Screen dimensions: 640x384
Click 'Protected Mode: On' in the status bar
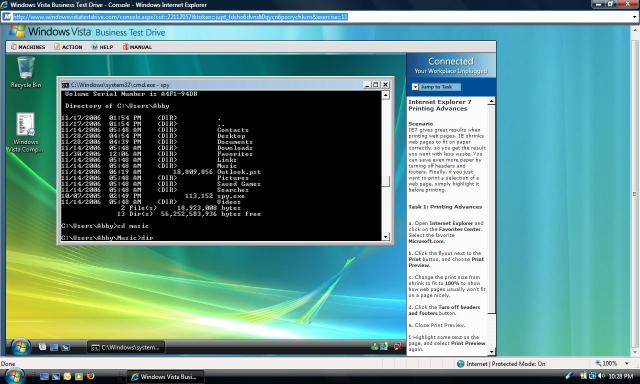(x=518, y=364)
